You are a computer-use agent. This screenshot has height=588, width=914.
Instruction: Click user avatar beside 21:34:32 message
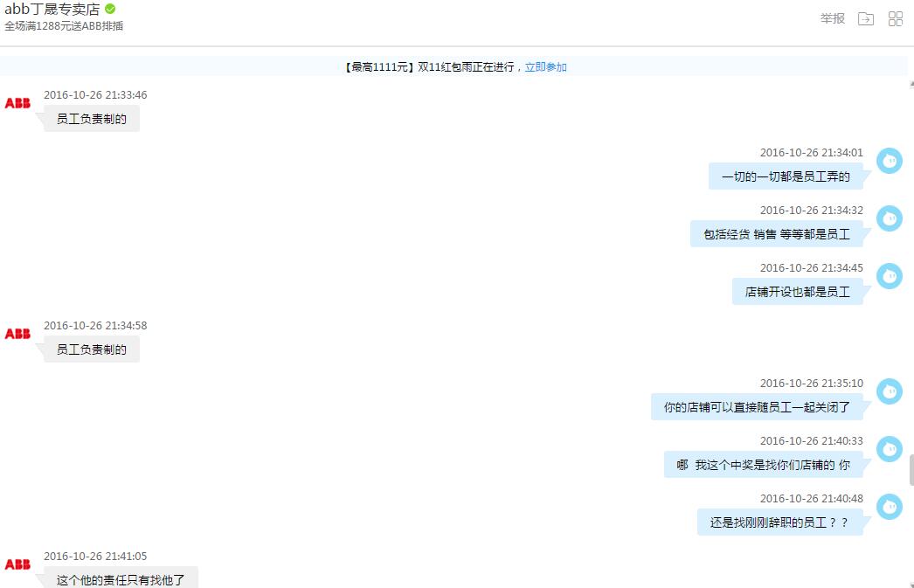point(890,218)
